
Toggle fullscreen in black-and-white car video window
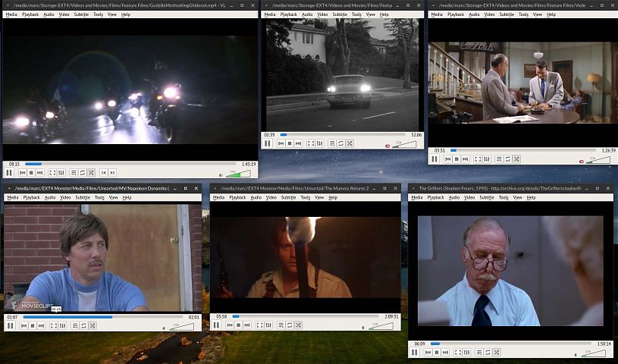(311, 143)
